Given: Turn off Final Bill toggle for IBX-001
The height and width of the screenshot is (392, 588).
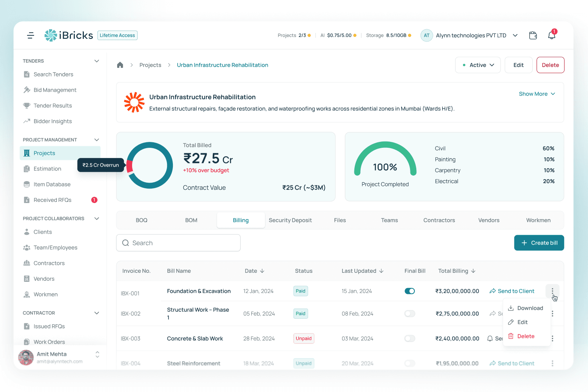Looking at the screenshot, I should pos(410,291).
